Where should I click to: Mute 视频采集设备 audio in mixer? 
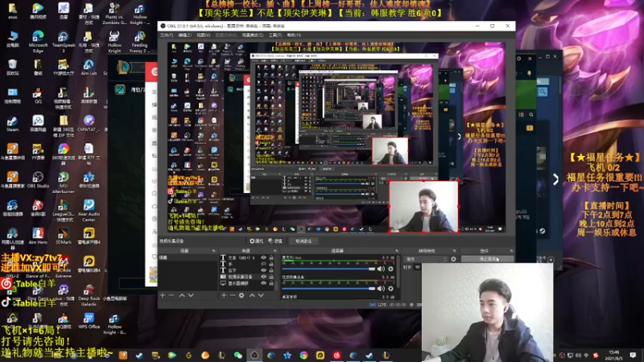pos(381,289)
